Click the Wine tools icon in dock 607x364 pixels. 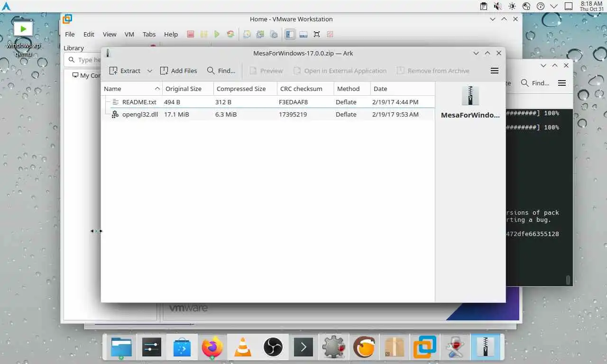(455, 347)
